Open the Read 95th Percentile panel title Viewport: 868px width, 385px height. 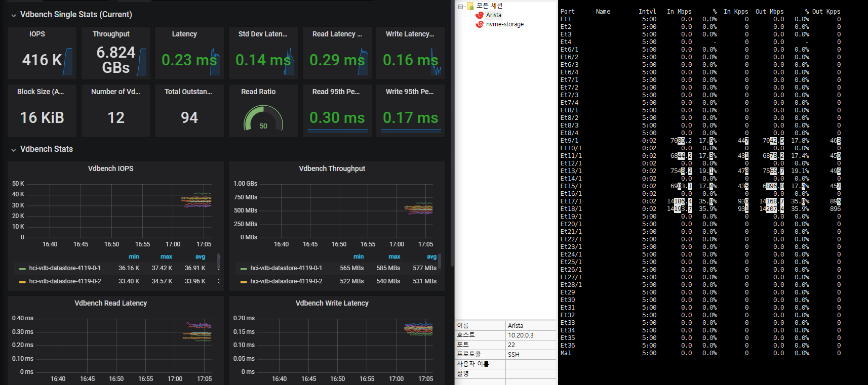click(x=336, y=92)
